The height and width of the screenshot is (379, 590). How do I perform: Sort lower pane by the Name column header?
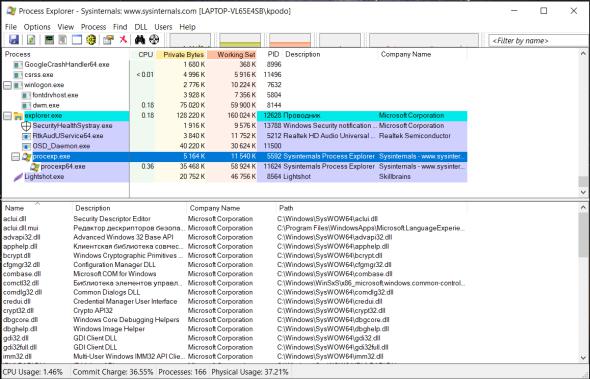point(37,208)
